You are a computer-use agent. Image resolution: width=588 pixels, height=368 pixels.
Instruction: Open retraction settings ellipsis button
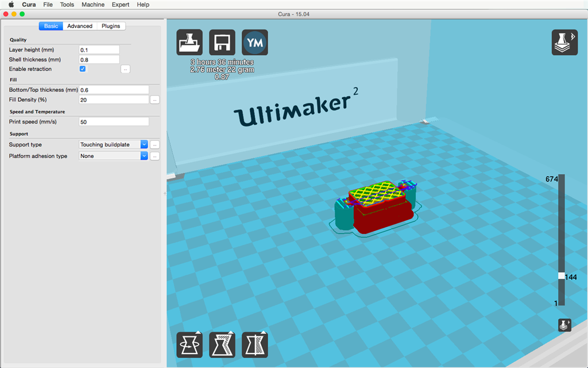pyautogui.click(x=125, y=69)
